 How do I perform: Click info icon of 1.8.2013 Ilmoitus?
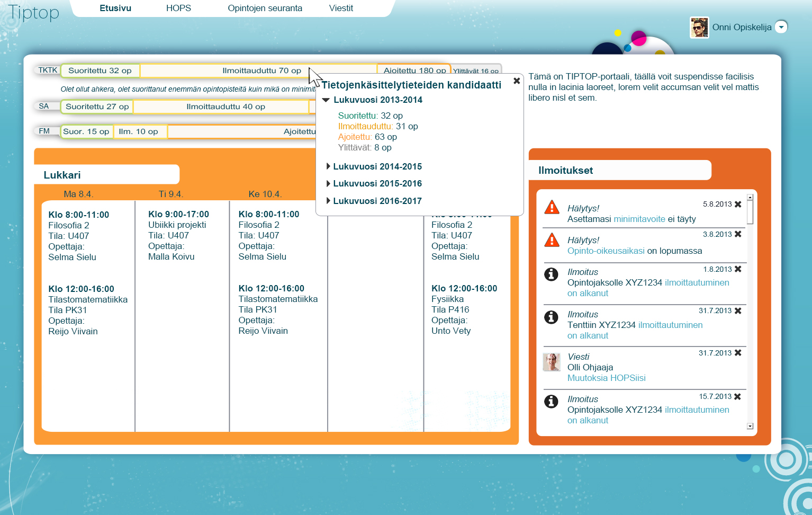point(551,274)
